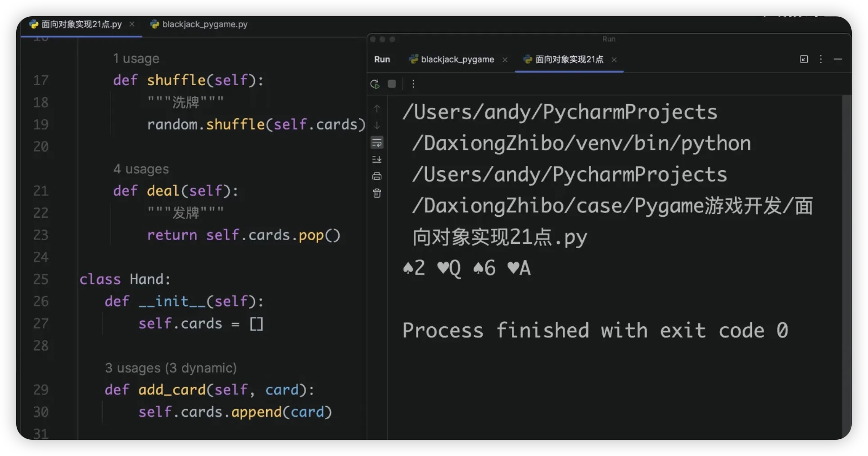This screenshot has height=456, width=868.
Task: Hide the Run tool window
Action: (838, 59)
